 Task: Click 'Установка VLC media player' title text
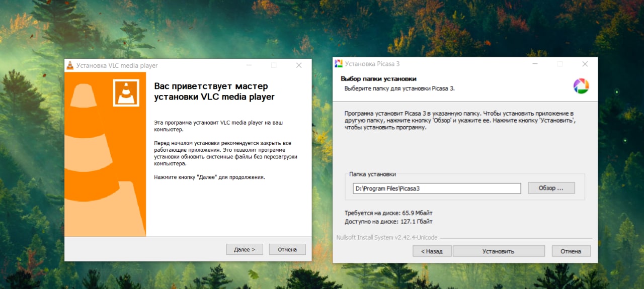pyautogui.click(x=117, y=65)
